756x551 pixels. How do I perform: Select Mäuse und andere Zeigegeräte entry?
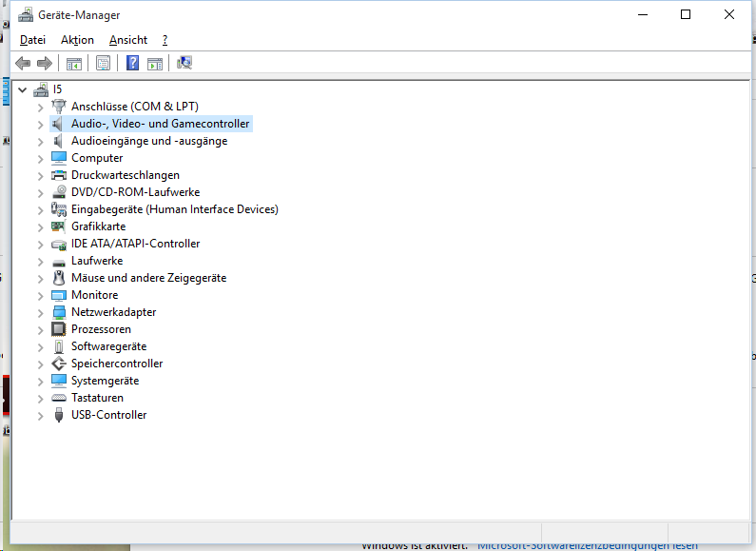[148, 278]
